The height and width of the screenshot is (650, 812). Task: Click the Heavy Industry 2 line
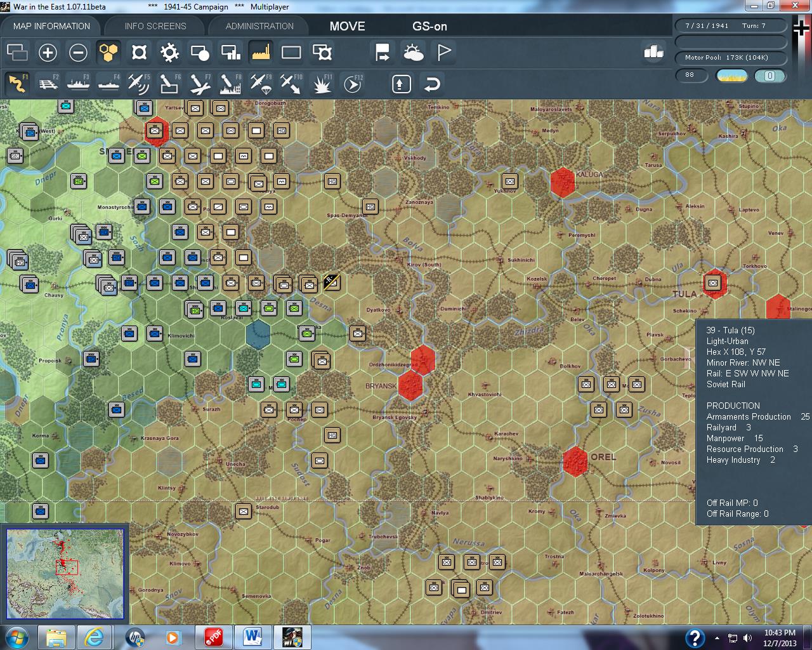tap(741, 460)
